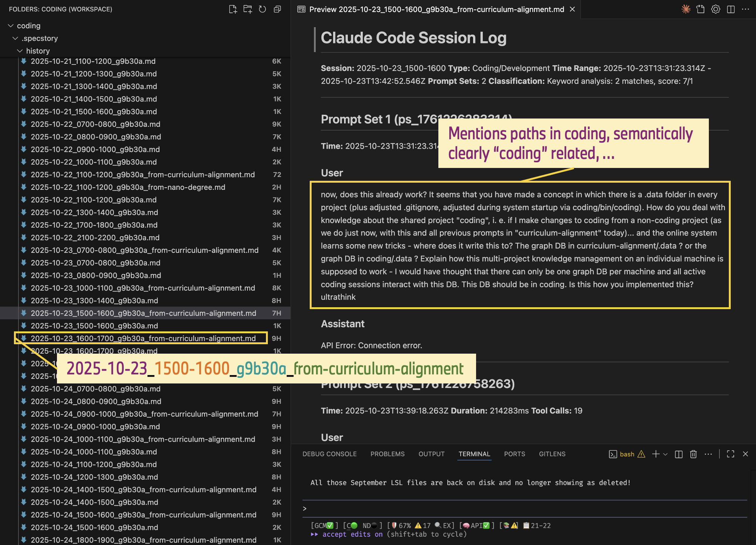The image size is (756, 545).
Task: Collapse all folders in explorer
Action: [x=277, y=9]
